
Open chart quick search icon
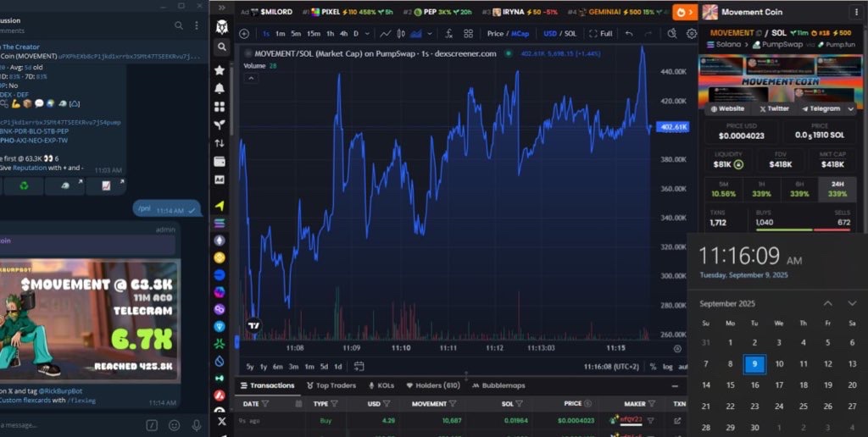click(x=672, y=34)
